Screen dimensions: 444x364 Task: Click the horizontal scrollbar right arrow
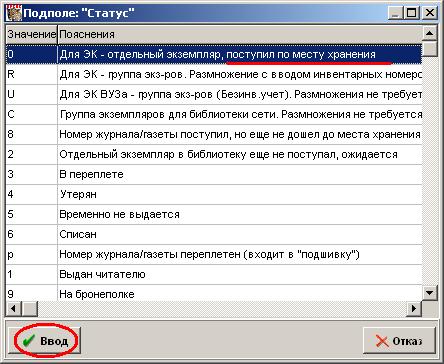tap(414, 308)
